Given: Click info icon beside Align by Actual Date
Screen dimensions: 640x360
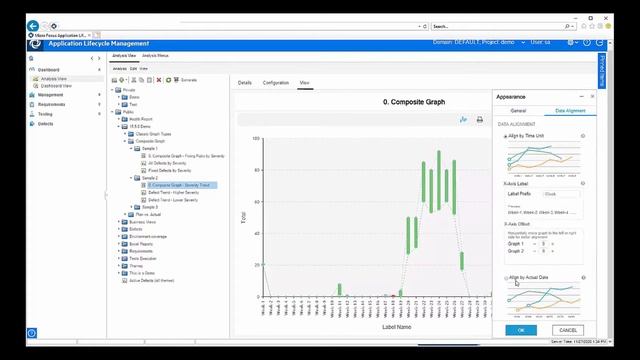Looking at the screenshot, I should pyautogui.click(x=583, y=278).
